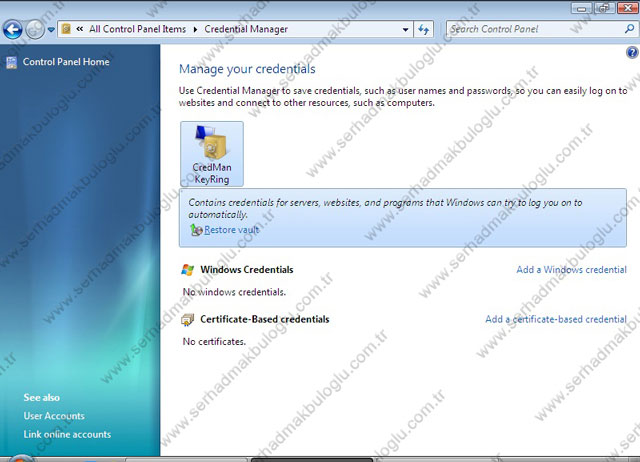Select All Control Panel Items breadcrumb
The width and height of the screenshot is (640, 462).
[138, 29]
